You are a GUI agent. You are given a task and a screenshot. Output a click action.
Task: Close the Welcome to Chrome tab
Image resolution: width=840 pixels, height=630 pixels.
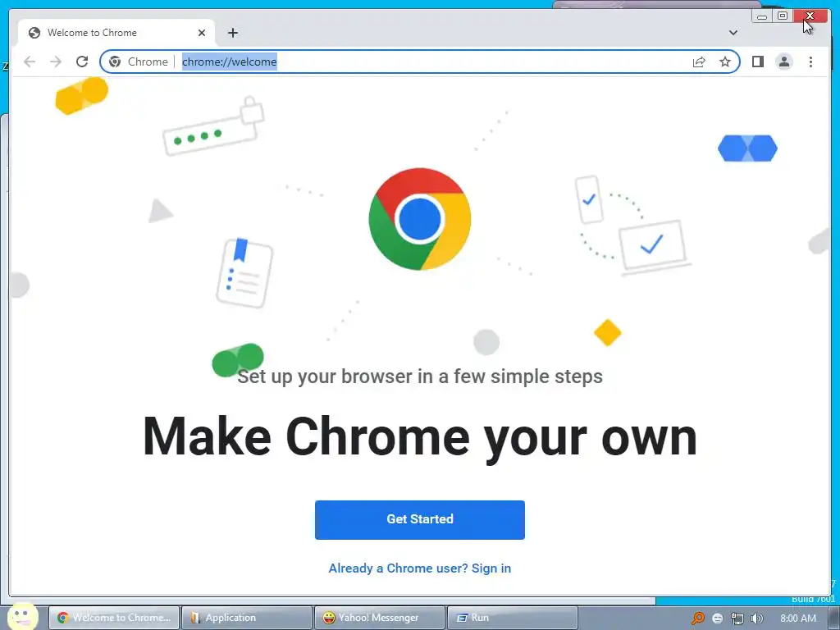click(x=202, y=33)
